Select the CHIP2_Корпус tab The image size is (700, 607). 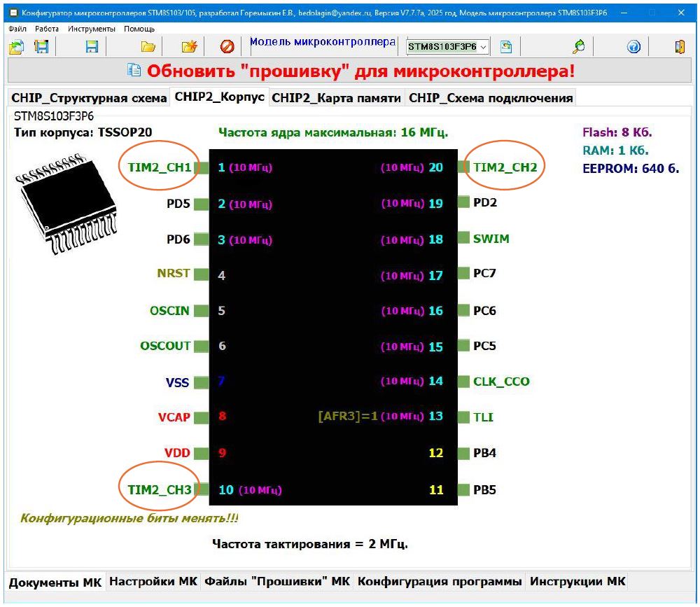[219, 97]
